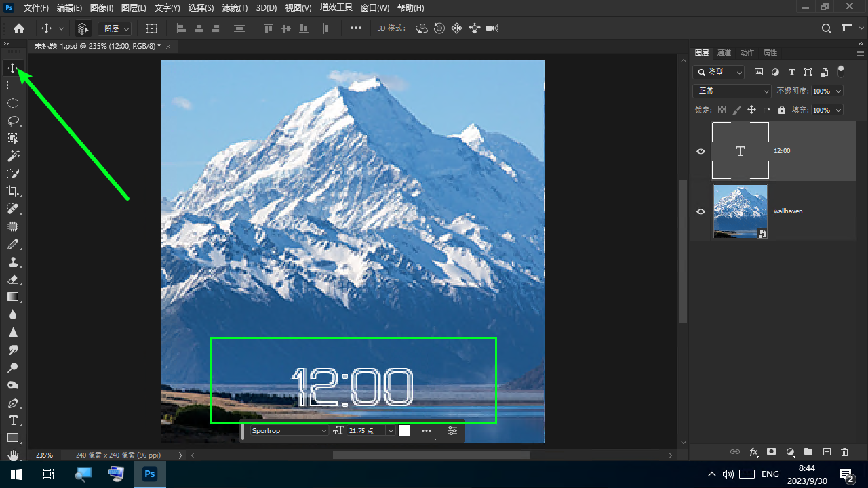The width and height of the screenshot is (868, 488).
Task: Open the 滤镜(T) menu
Action: (x=235, y=8)
